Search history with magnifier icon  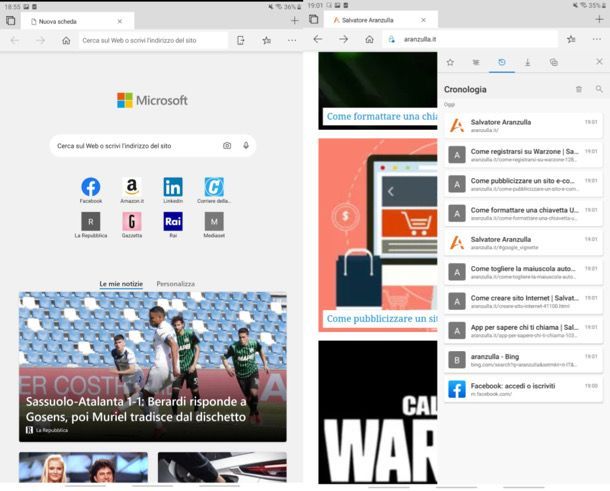tap(599, 89)
